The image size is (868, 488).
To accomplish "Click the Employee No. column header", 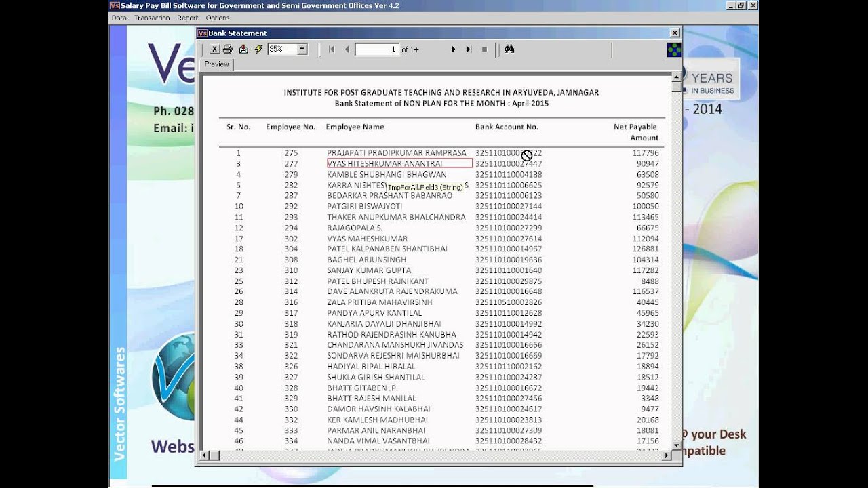I will [x=290, y=127].
